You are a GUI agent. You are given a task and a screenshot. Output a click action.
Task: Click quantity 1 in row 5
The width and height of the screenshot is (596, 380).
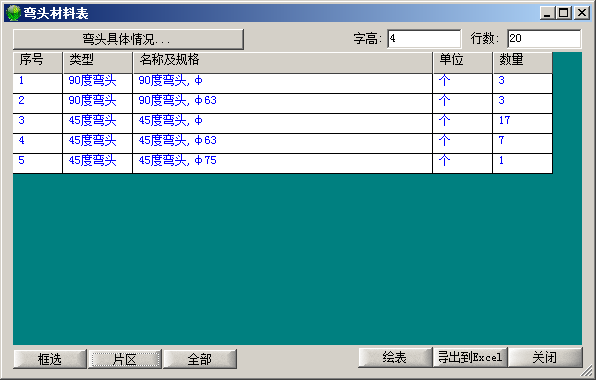point(523,163)
